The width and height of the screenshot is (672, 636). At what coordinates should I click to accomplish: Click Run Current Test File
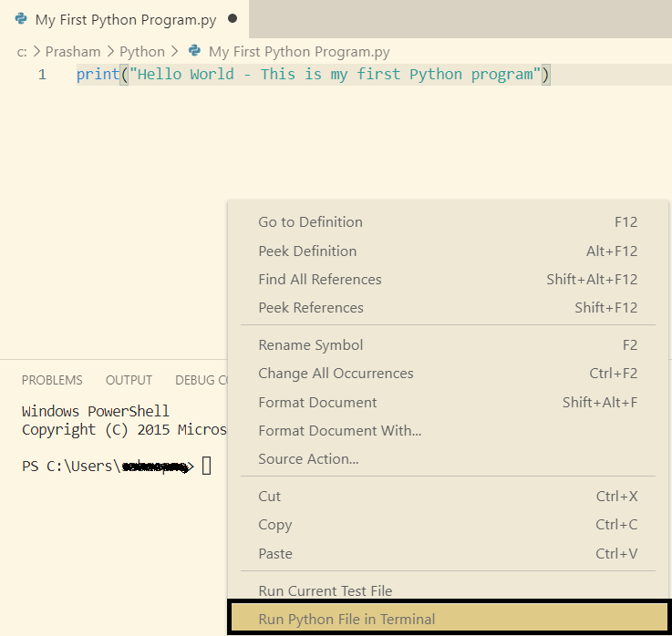[x=326, y=591]
